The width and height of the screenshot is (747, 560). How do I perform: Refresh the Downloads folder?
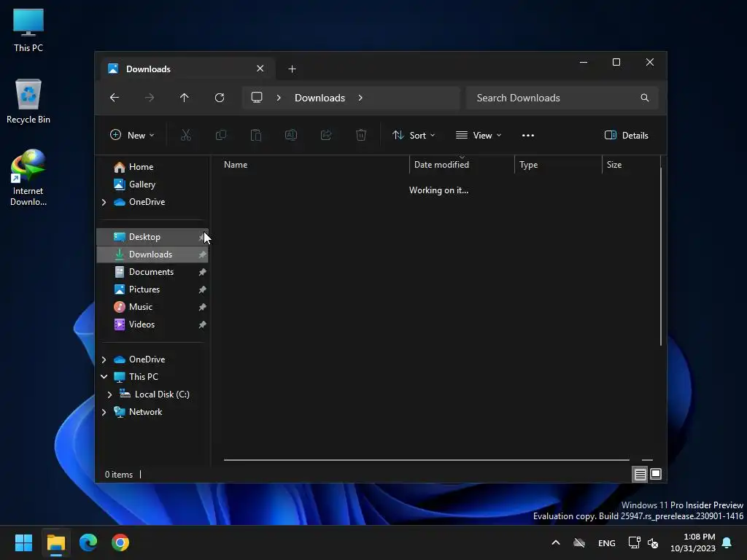220,98
